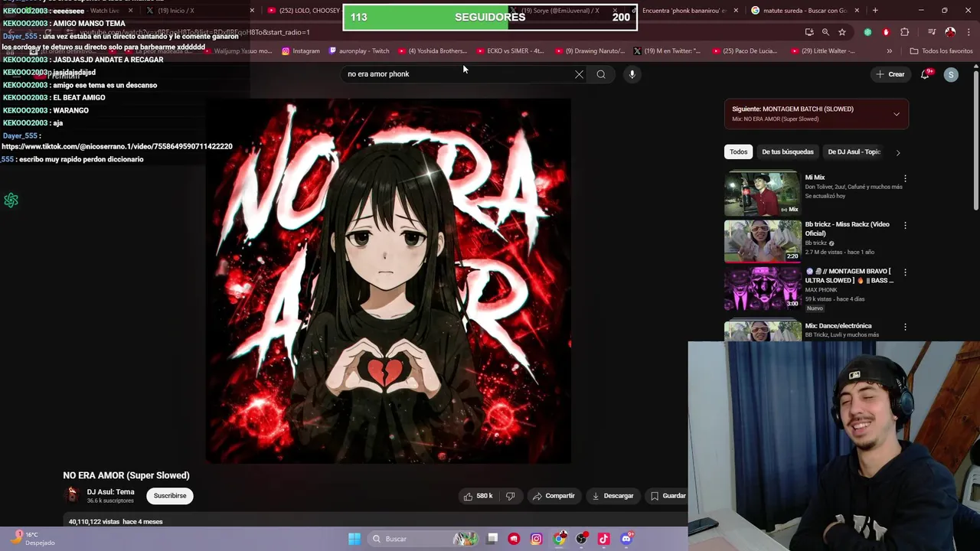Select the De tus búsquedas chip

(787, 152)
